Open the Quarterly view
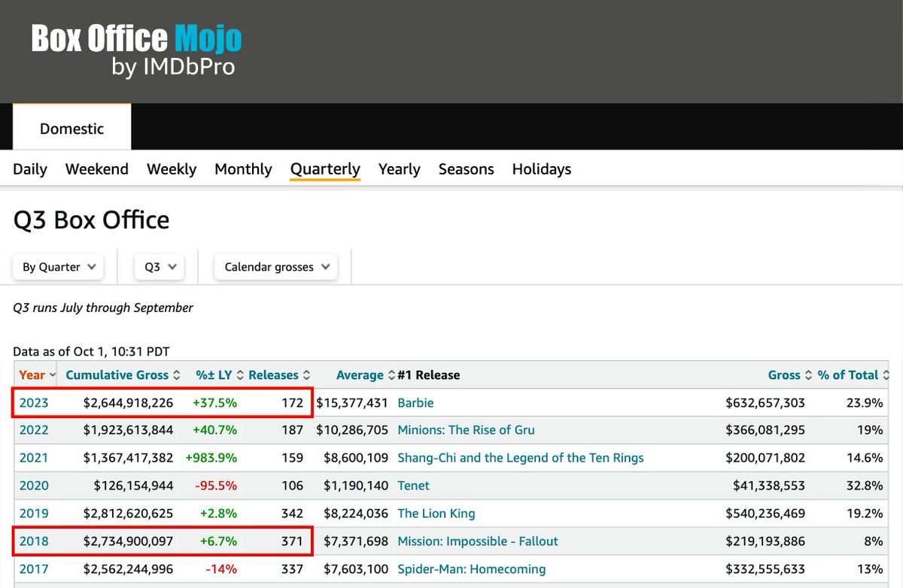903x588 pixels. 325,169
